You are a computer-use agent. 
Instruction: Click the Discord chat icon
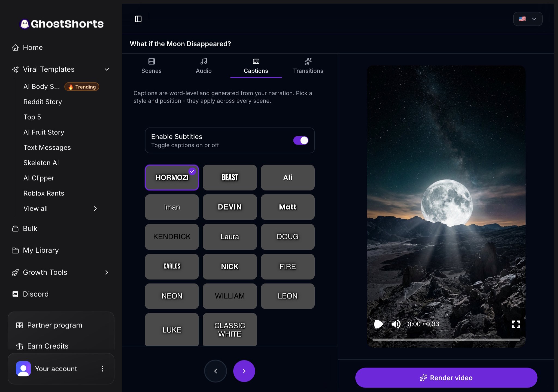point(15,294)
